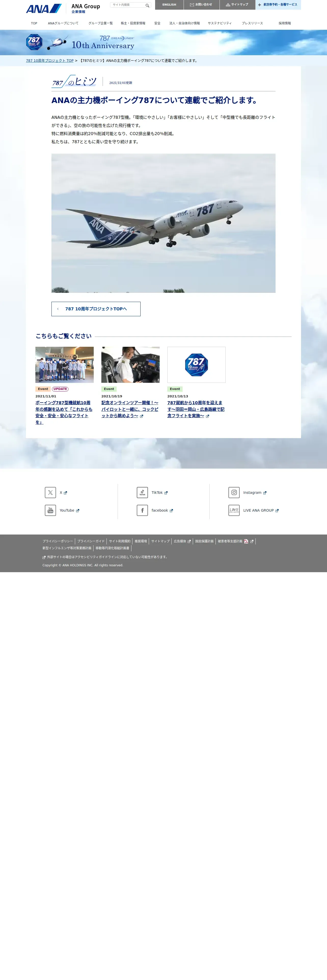Click airplane icon beside 航空券予約
Image resolution: width=327 pixels, height=980 pixels.
pos(260,5)
